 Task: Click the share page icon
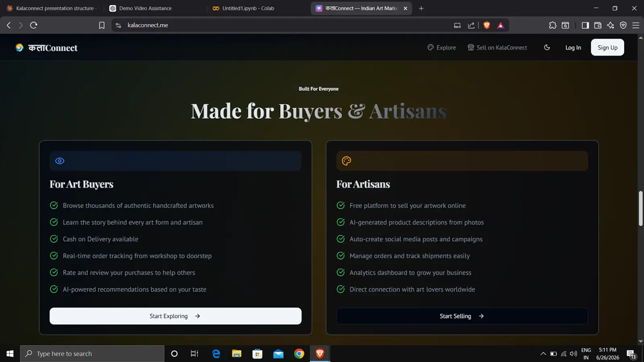tap(471, 25)
